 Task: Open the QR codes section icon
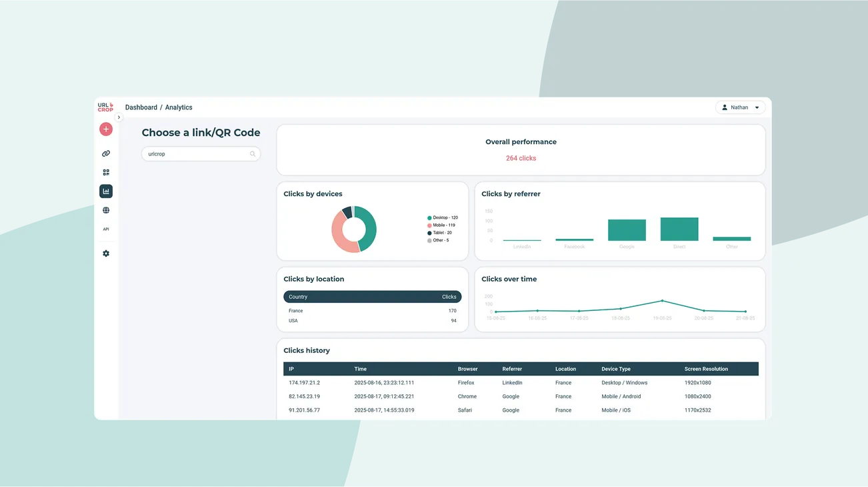point(106,172)
